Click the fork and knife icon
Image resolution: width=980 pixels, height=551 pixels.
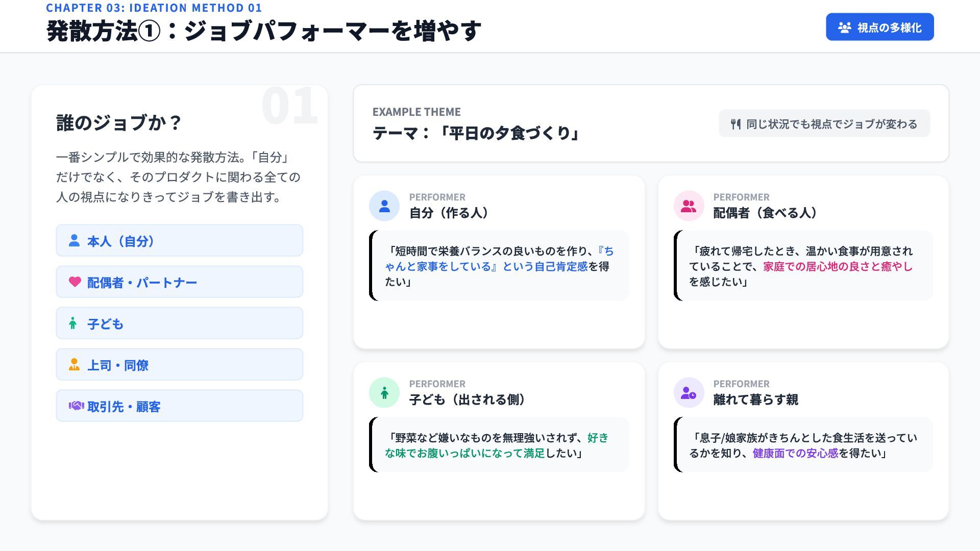click(736, 124)
